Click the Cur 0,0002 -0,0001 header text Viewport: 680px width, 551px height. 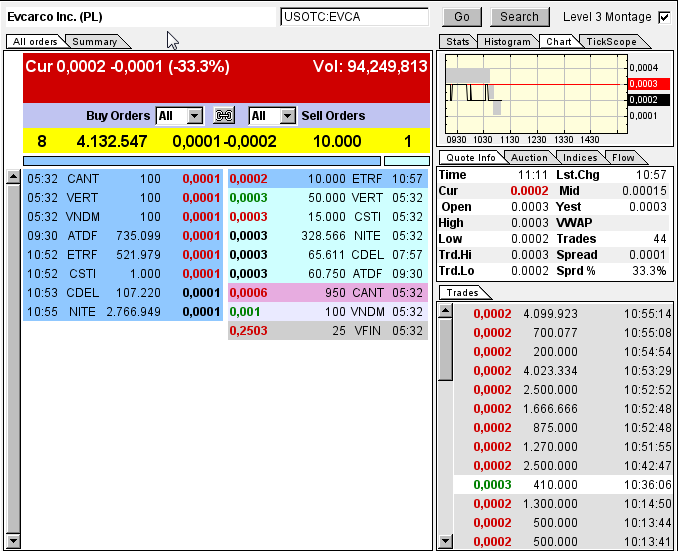point(127,66)
